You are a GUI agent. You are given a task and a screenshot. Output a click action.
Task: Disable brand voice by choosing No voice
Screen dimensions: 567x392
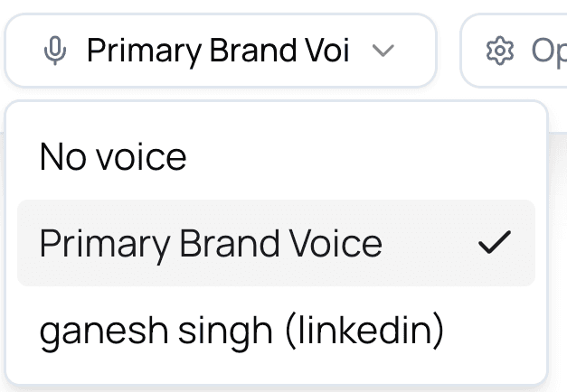pos(113,158)
